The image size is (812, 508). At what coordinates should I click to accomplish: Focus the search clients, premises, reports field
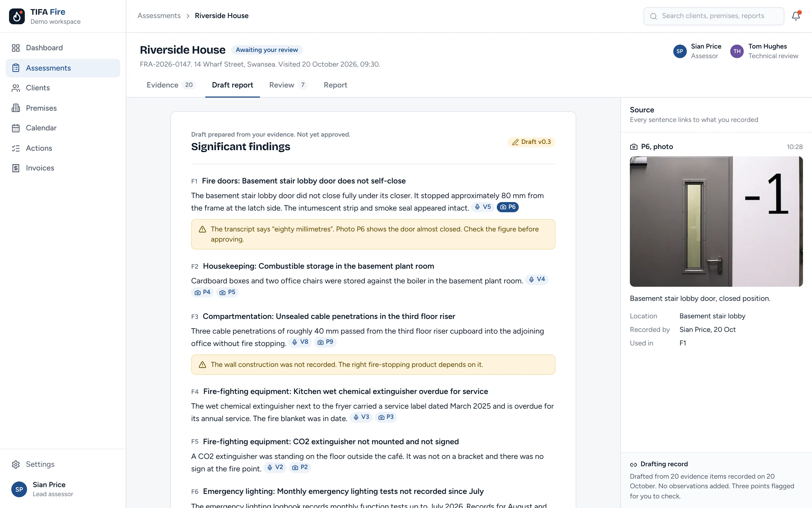click(713, 16)
